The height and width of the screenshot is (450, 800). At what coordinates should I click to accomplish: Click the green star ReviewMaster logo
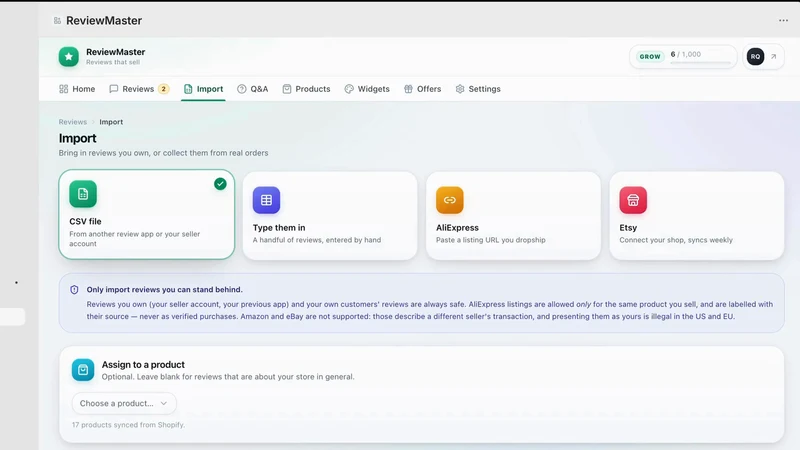pos(68,57)
